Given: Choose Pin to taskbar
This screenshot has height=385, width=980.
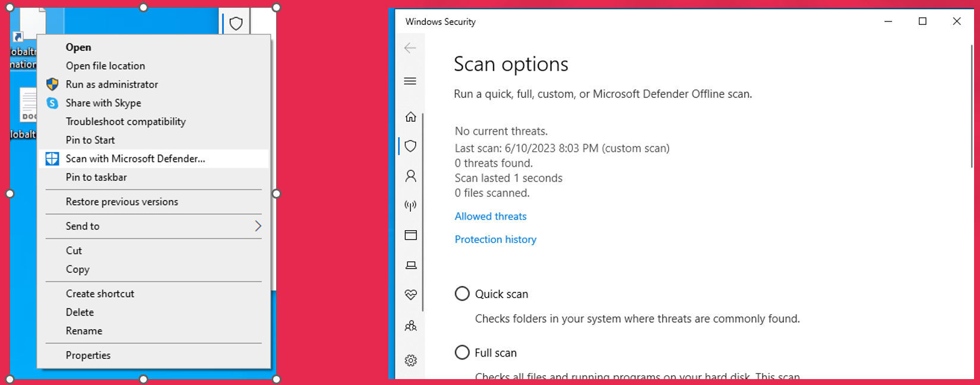Looking at the screenshot, I should (153, 177).
